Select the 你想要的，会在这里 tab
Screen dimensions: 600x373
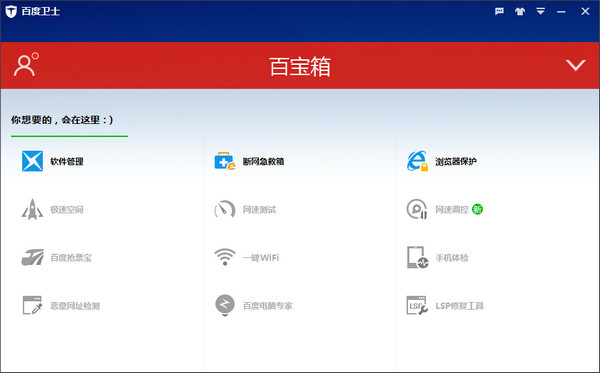click(62, 120)
